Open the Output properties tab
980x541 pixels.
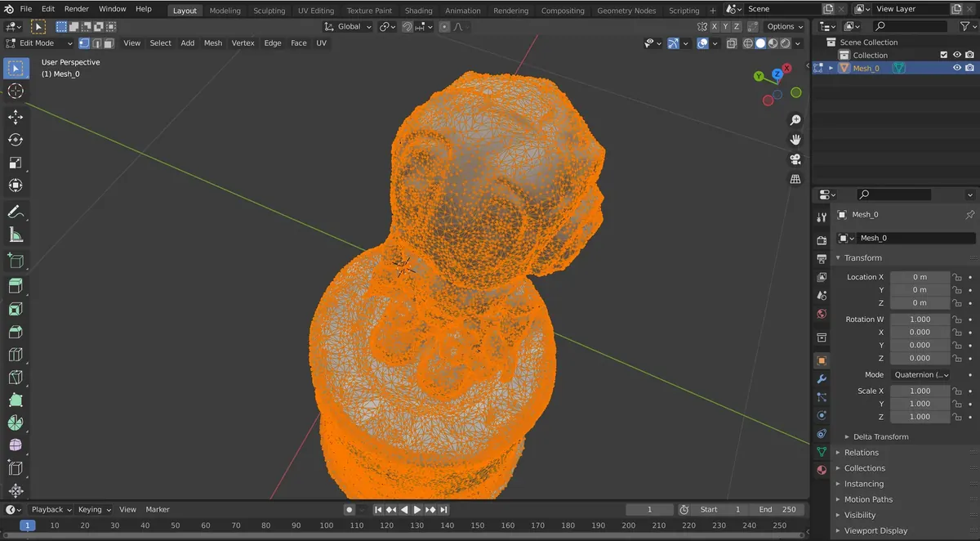822,258
